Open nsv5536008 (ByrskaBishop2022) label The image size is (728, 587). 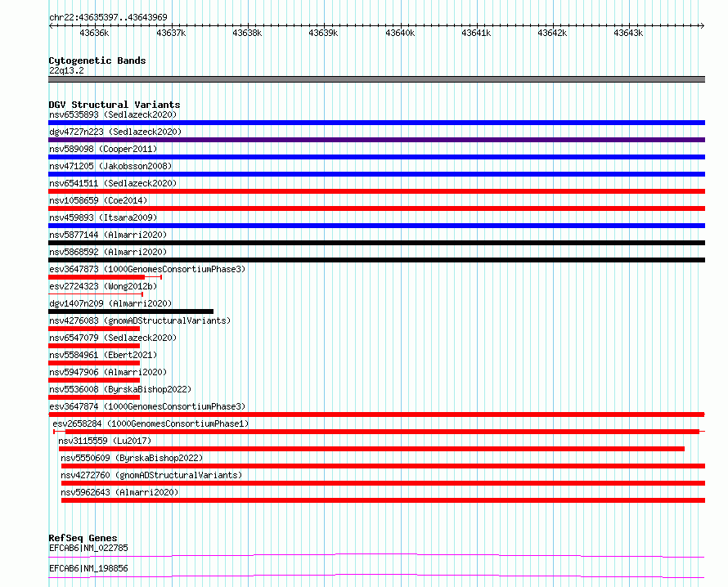[x=120, y=389]
